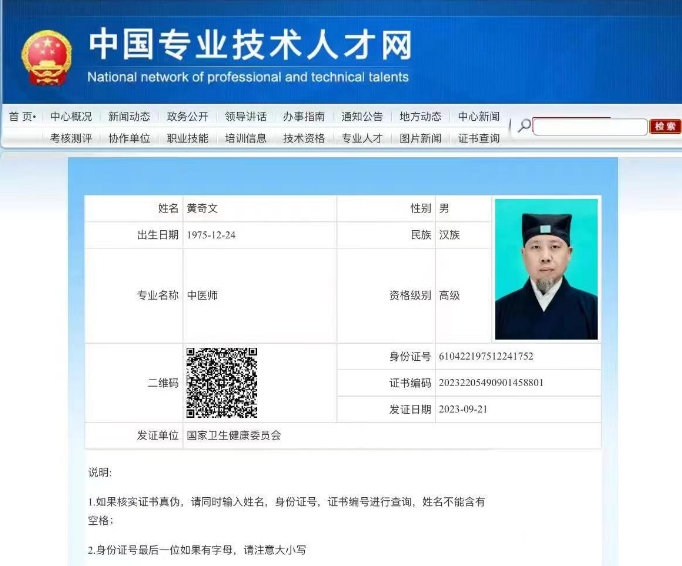The height and width of the screenshot is (566, 682).
Task: Visit the 专业人才 section
Action: click(x=362, y=138)
